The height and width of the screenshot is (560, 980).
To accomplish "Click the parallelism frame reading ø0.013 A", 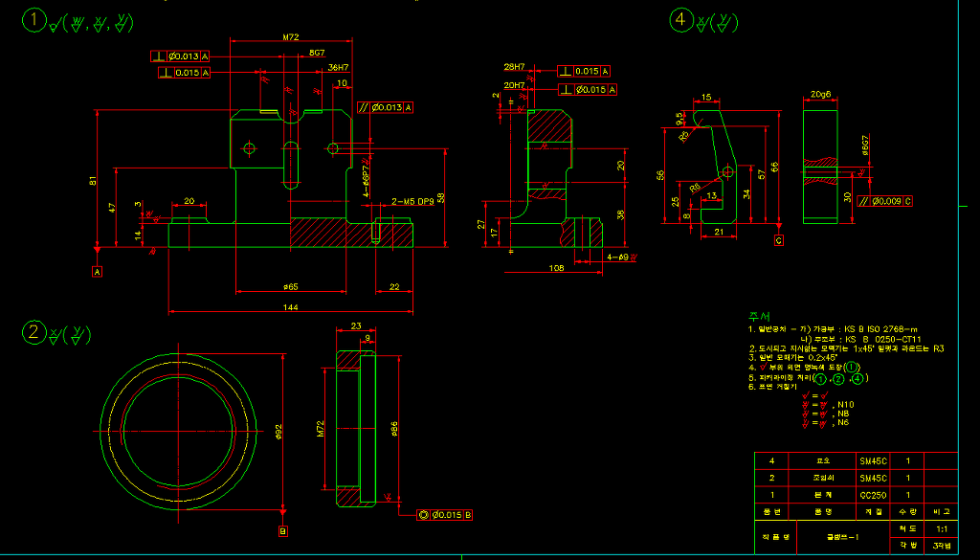I will click(386, 107).
